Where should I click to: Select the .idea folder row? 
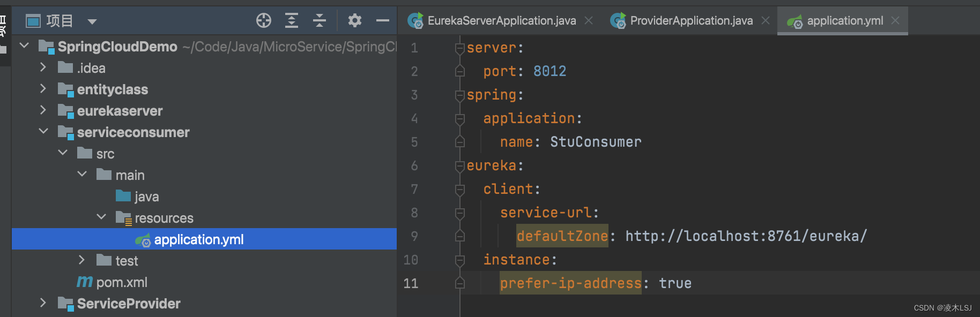tap(204, 68)
